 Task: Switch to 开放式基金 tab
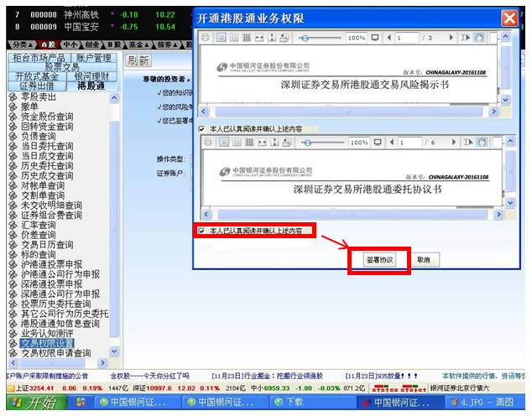[37, 76]
